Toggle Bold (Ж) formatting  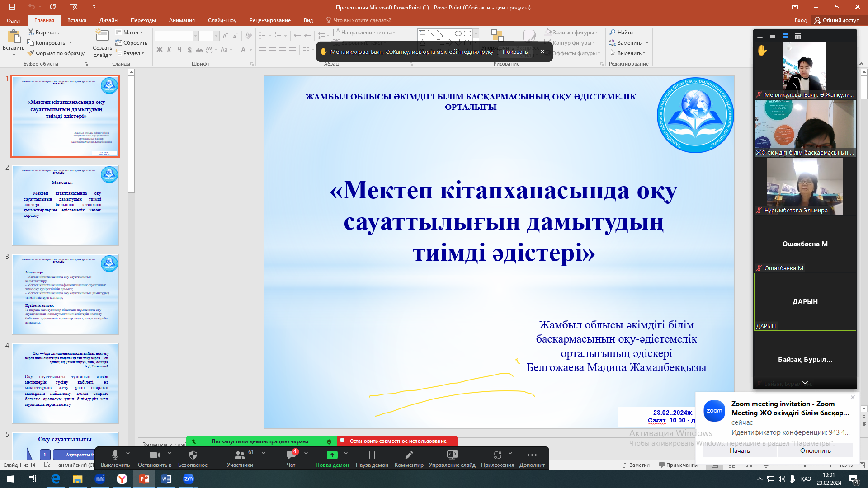pos(160,50)
